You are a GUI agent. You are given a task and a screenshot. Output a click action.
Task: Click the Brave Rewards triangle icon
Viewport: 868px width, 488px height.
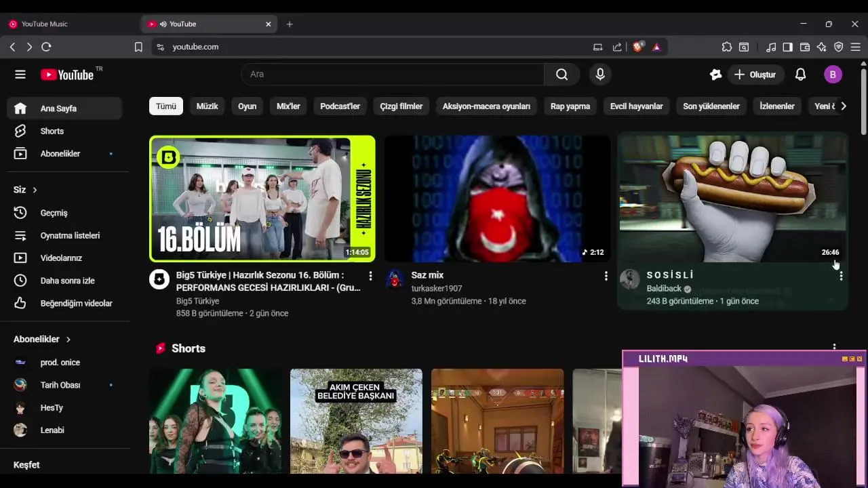coord(656,47)
